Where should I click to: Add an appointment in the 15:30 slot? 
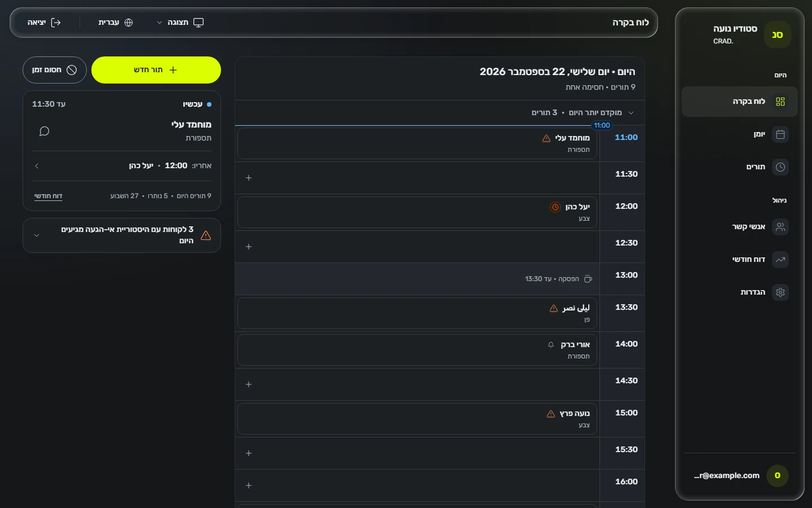click(249, 453)
